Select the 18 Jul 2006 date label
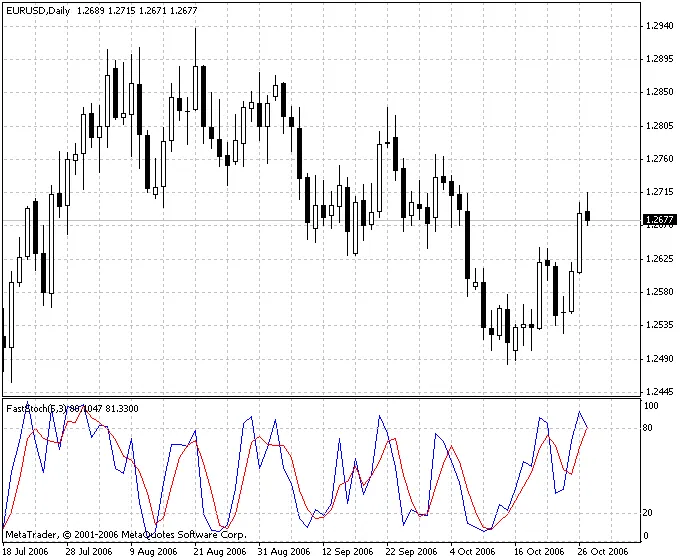Screen dimensions: 680x560 tap(26, 551)
